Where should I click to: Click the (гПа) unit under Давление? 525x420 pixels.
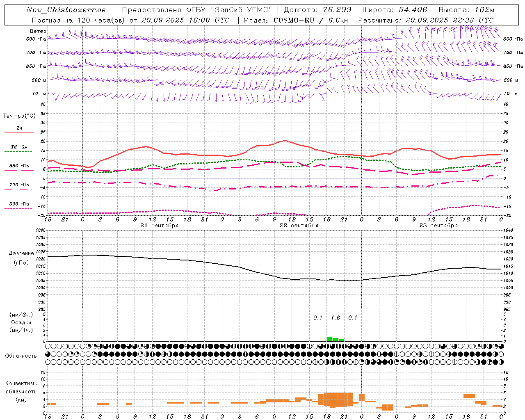click(21, 263)
